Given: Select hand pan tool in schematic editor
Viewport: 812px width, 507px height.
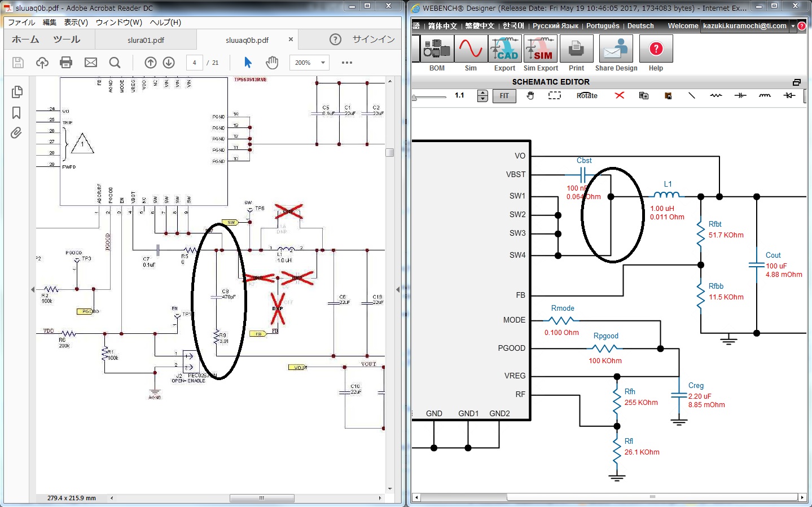Looking at the screenshot, I should (x=530, y=96).
